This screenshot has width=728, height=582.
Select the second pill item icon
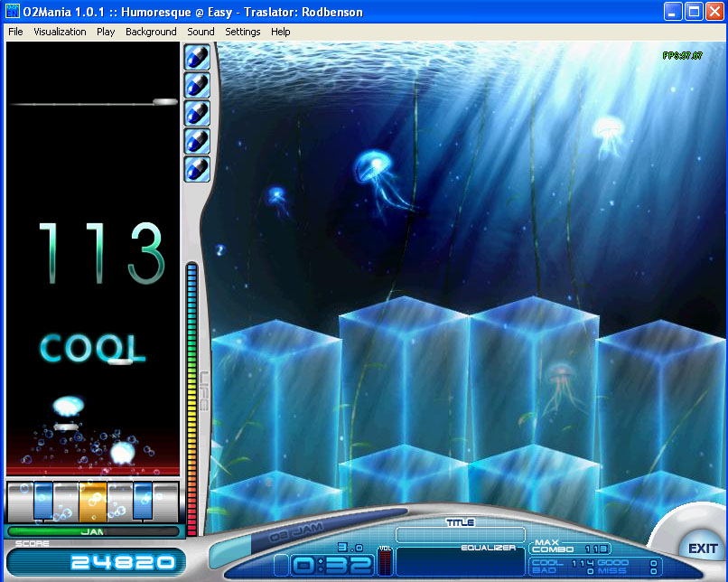(x=197, y=85)
